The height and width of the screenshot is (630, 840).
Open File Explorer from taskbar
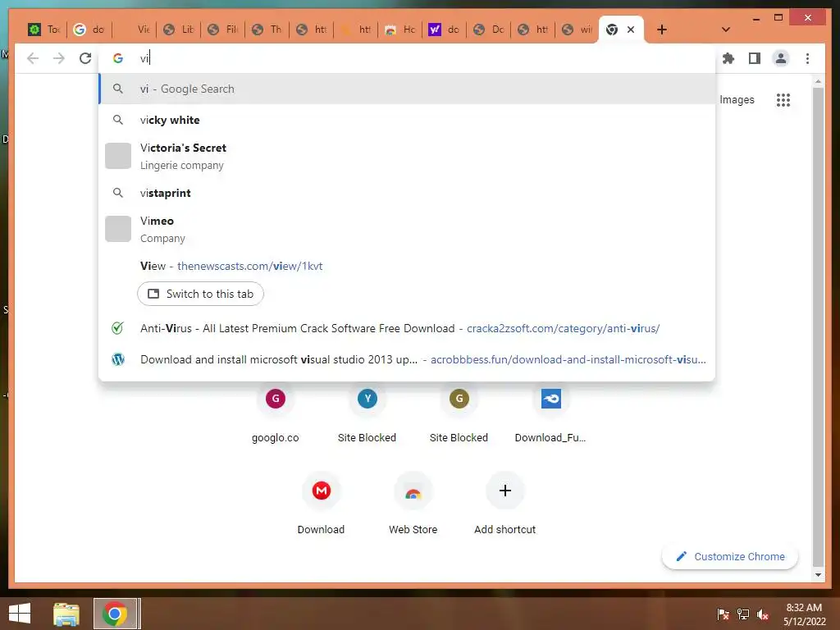[x=66, y=614]
